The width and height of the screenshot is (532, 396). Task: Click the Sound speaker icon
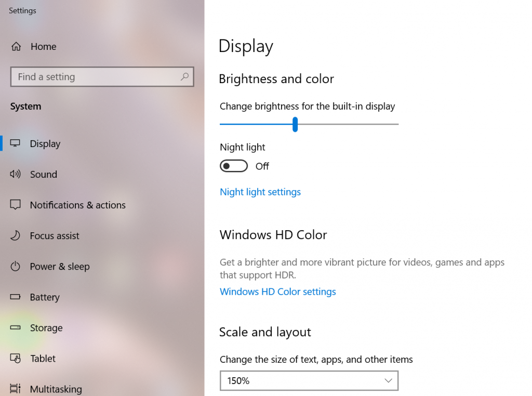click(x=15, y=174)
